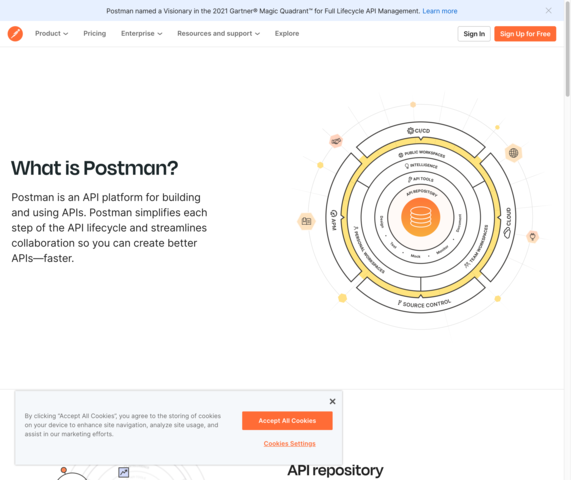Click the chart icon above the cookie banner's bottom edge
This screenshot has height=480, width=571.
click(124, 472)
